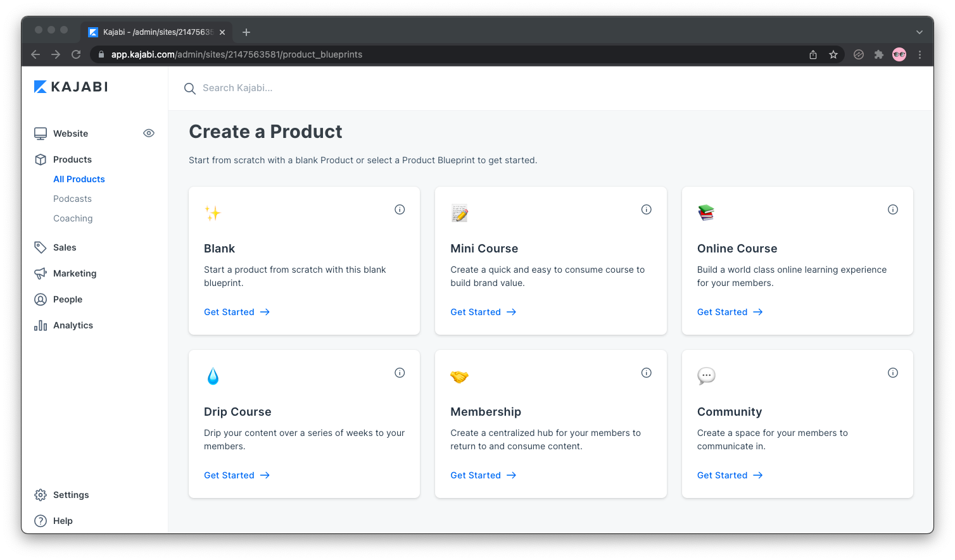Viewport: 955px width, 560px height.
Task: Get Started with Mini Course
Action: [x=483, y=312]
